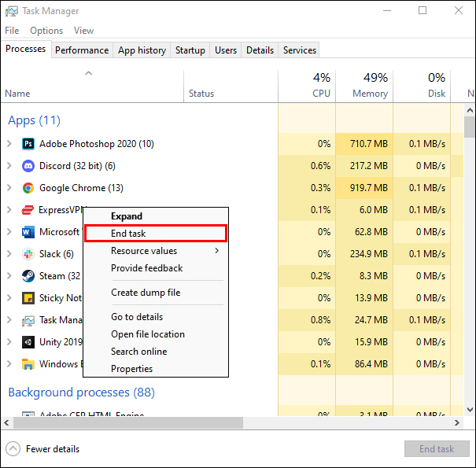
Task: Switch to the Performance tab
Action: [x=82, y=50]
